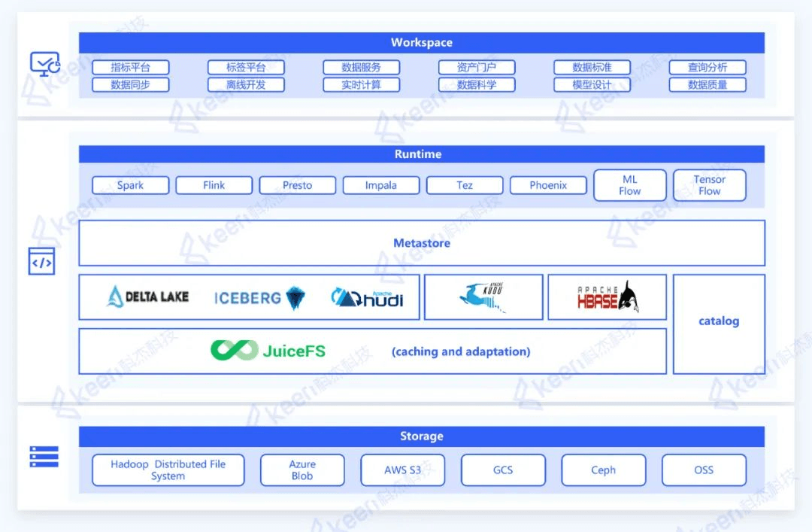812x532 pixels.
Task: Select the Apache HBase logo
Action: [x=607, y=298]
